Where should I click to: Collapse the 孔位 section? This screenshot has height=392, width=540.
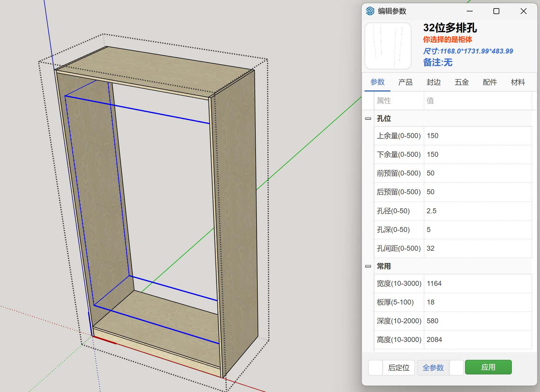368,118
